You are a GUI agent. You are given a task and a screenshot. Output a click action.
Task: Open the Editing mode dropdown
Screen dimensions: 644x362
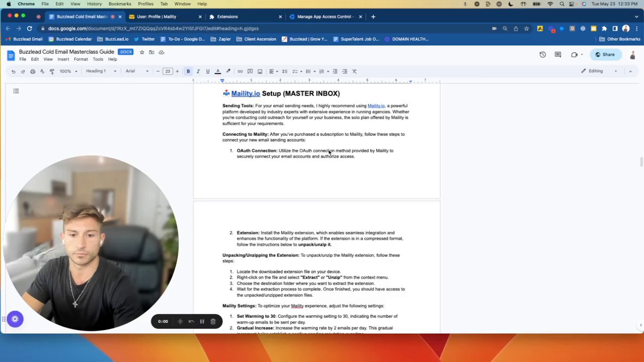(599, 71)
